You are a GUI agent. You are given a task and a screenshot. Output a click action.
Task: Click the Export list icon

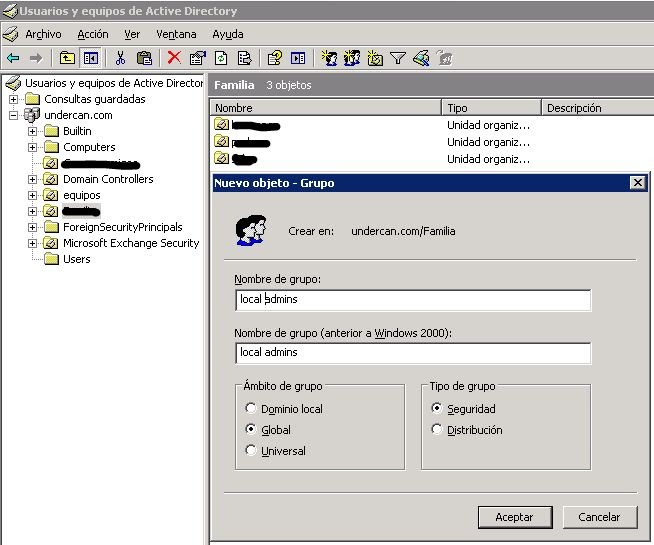tap(244, 58)
